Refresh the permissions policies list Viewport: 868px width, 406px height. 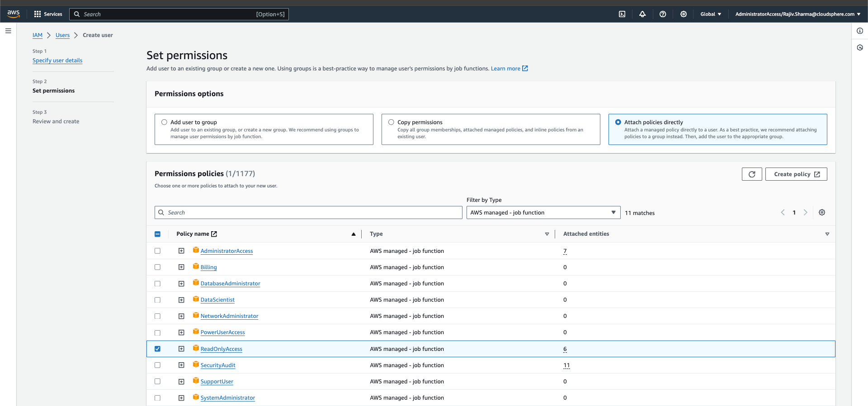coord(752,174)
